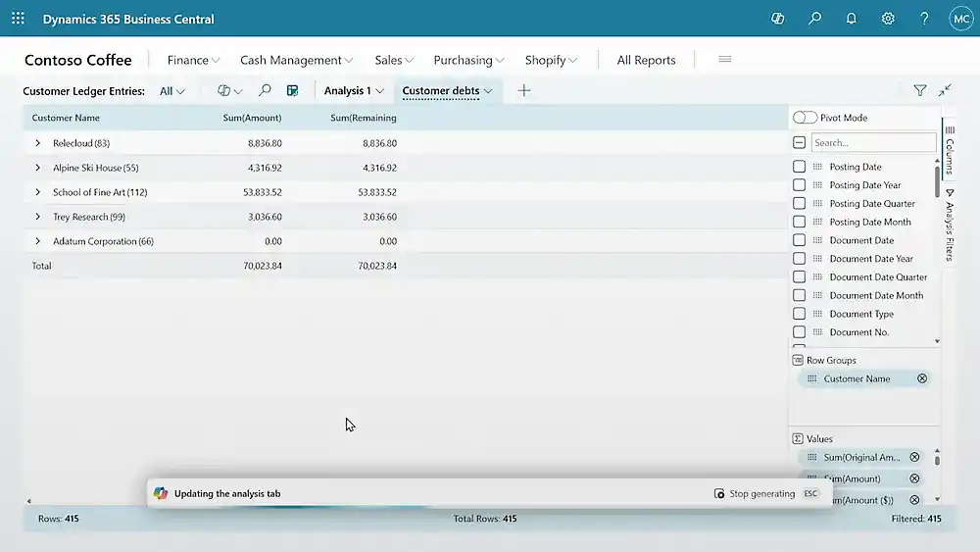Open the filter pane funnel icon

pos(919,90)
